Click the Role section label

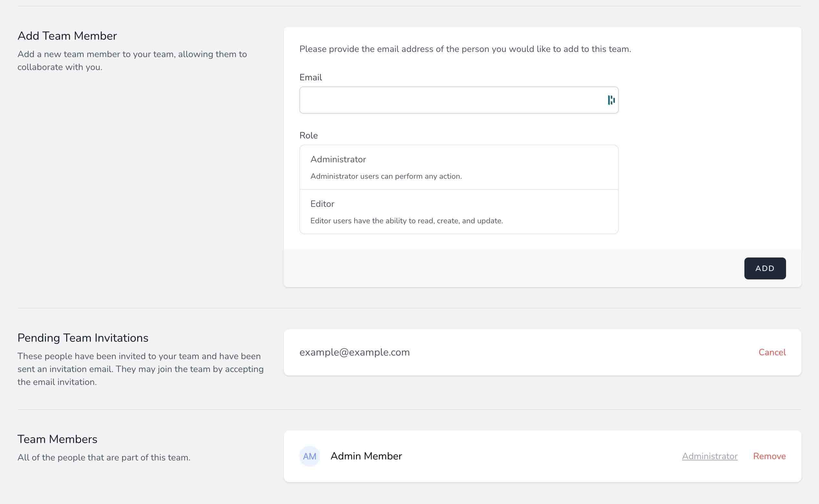(309, 135)
